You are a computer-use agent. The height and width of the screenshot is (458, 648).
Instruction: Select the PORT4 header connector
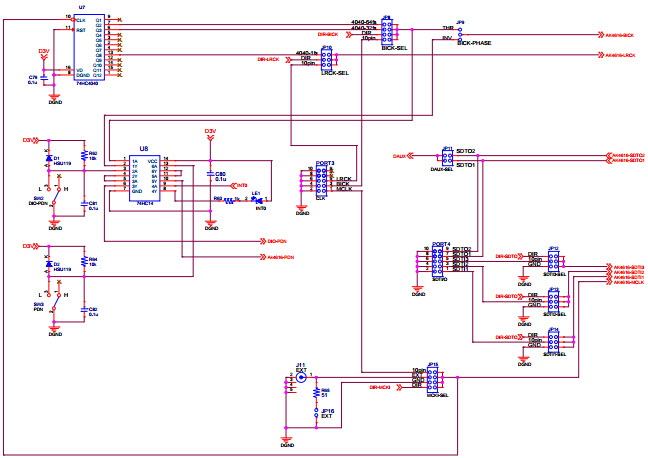click(x=435, y=262)
